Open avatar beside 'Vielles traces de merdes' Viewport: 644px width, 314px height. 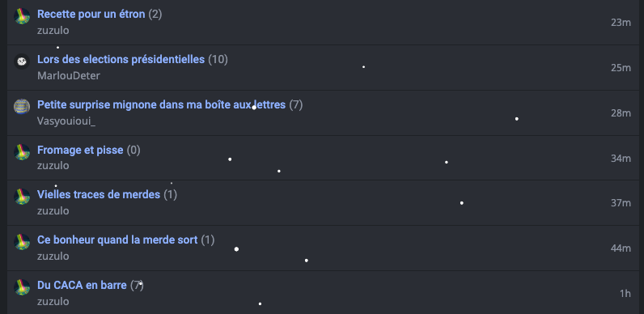point(22,197)
